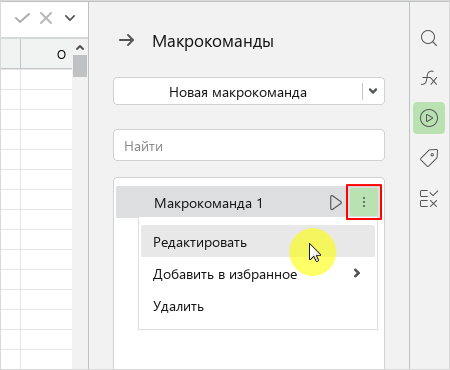Viewport: 450px width, 370px height.
Task: Confirm formula entry with the checkmark icon
Action: coord(22,18)
